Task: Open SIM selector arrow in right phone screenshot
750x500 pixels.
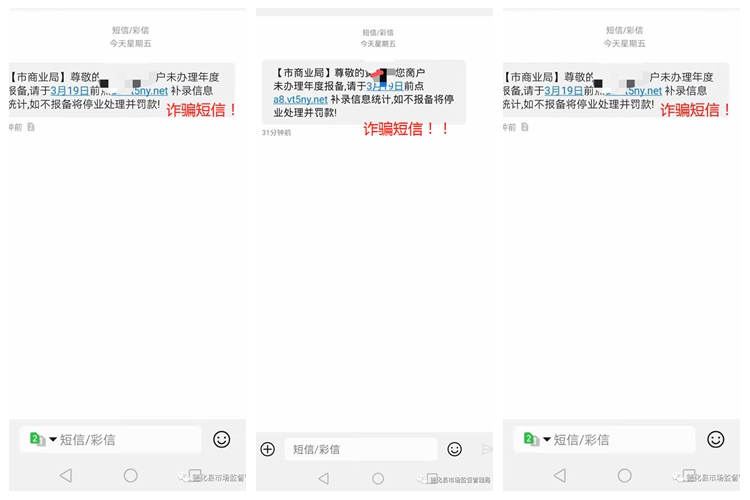Action: point(547,439)
